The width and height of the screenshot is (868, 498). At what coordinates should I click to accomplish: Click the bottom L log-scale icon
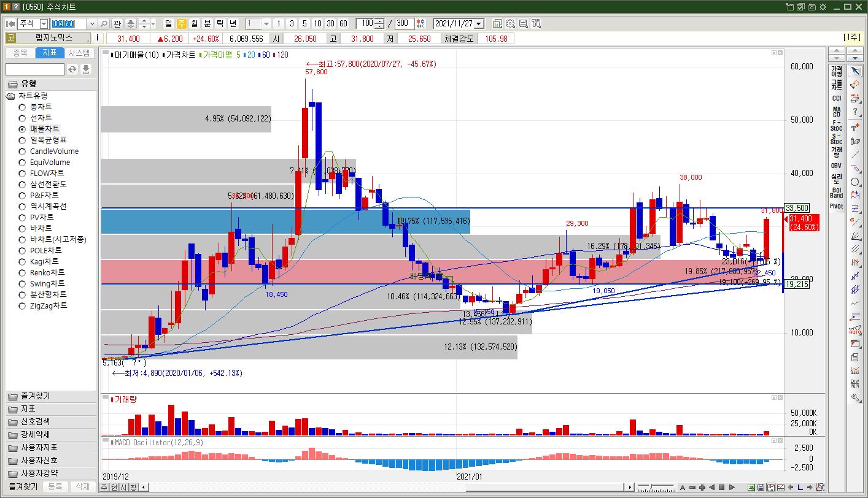pos(800,488)
